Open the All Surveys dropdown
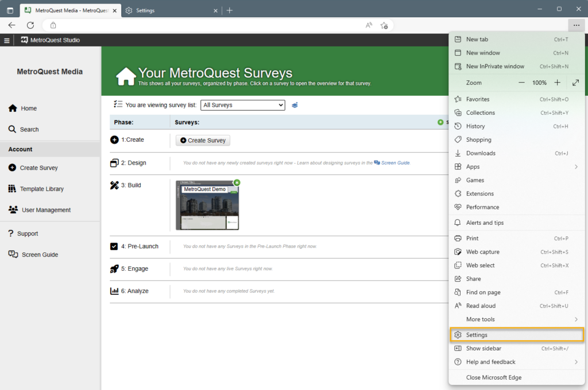 click(242, 105)
